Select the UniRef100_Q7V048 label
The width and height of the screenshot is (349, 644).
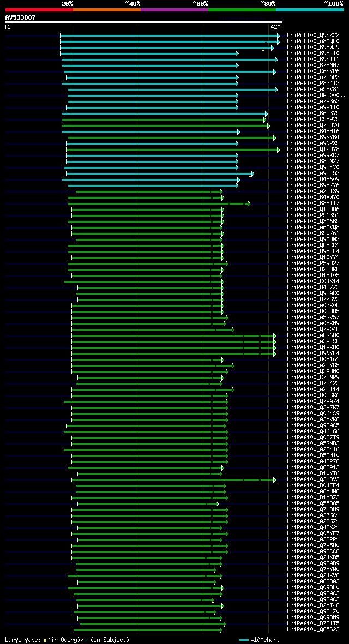(313, 330)
